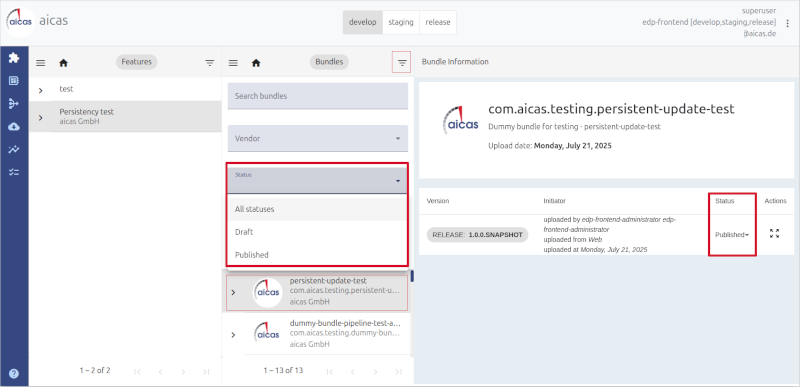Click the 1 – 13 of 13 pagination text

click(283, 370)
